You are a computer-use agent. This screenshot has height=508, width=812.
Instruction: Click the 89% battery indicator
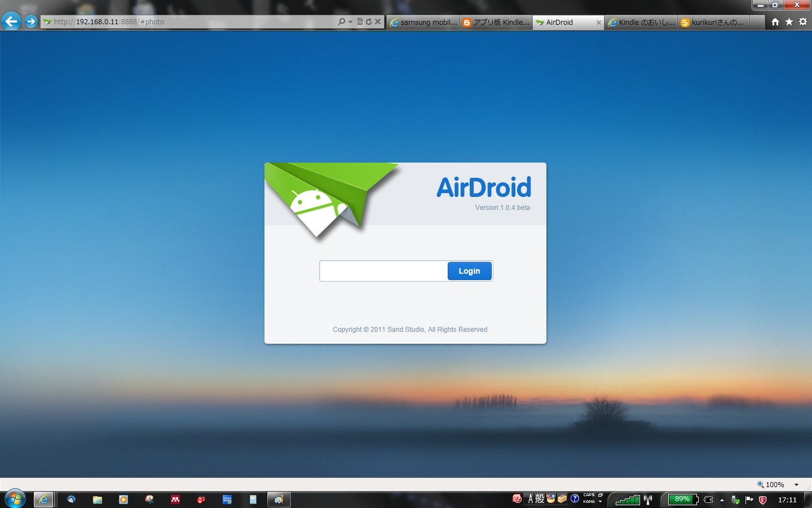683,500
